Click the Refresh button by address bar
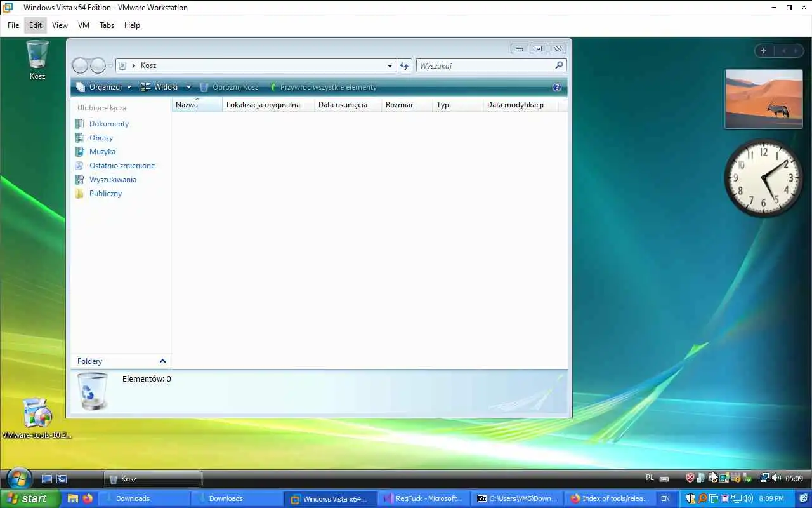 [x=404, y=65]
